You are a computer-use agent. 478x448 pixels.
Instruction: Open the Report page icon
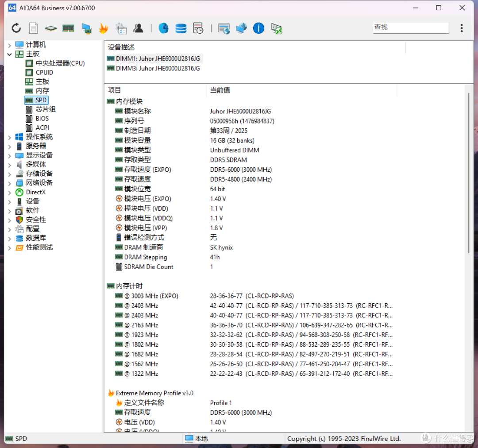point(34,28)
